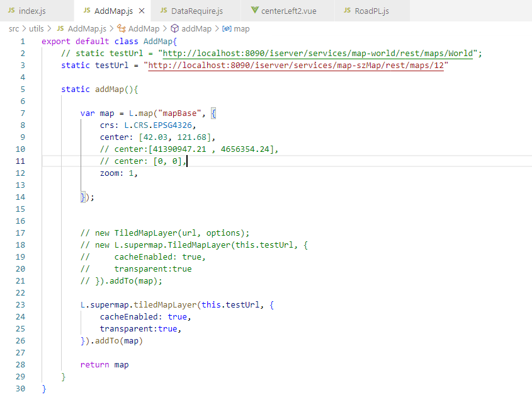This screenshot has height=409, width=532.
Task: Click the map-szMap URL string on line 3
Action: [296, 65]
